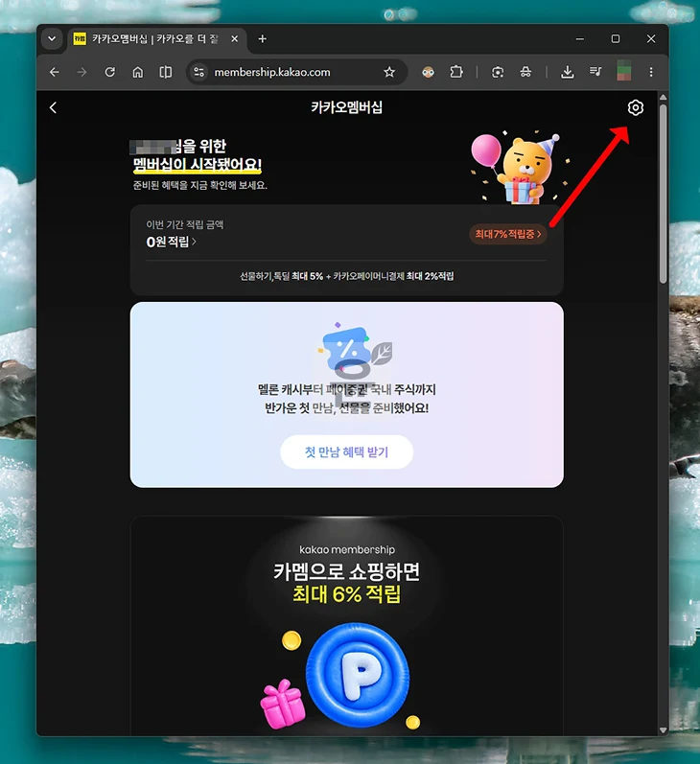This screenshot has height=764, width=700.
Task: Reload the page with the refresh icon
Action: (110, 72)
